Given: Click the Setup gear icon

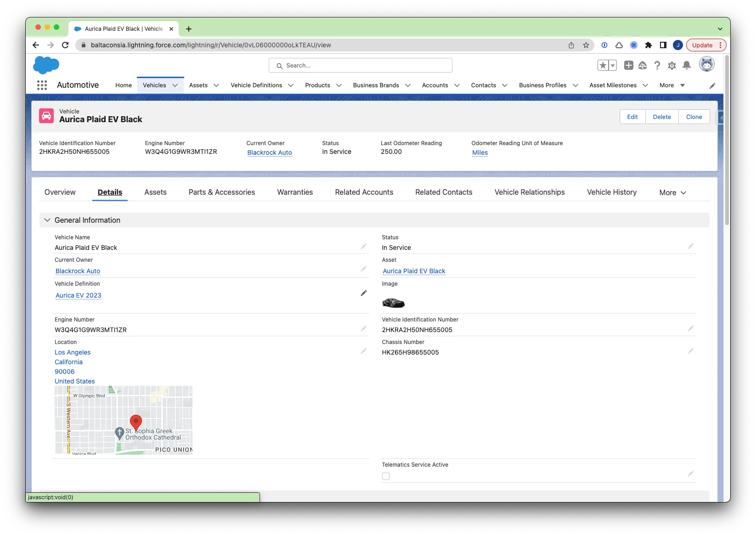Looking at the screenshot, I should click(671, 66).
